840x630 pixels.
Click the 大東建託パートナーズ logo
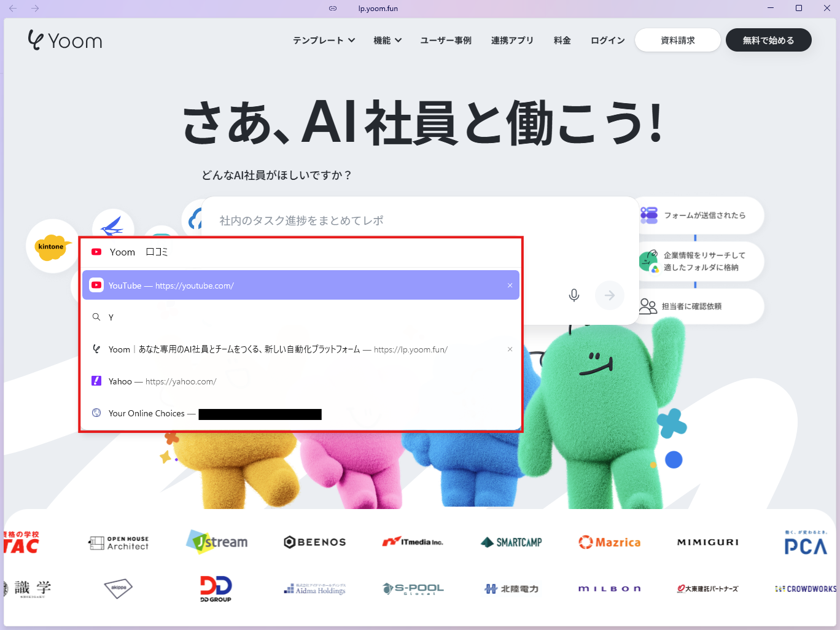click(x=708, y=589)
